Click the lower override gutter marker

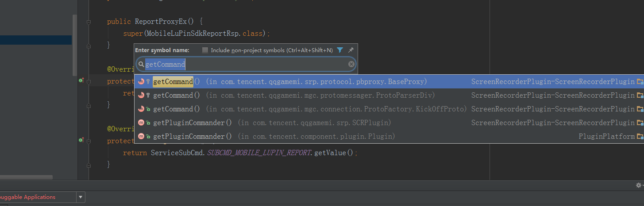pos(81,140)
